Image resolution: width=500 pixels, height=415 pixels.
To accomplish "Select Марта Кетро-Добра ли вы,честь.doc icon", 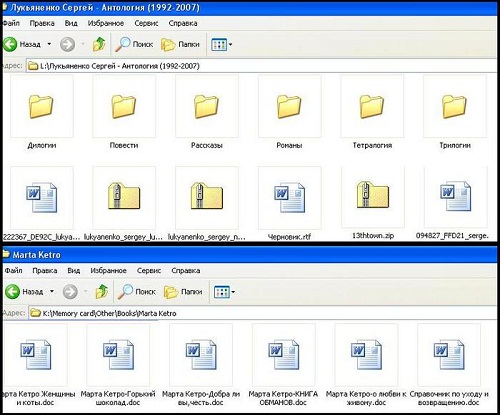I will [201, 354].
